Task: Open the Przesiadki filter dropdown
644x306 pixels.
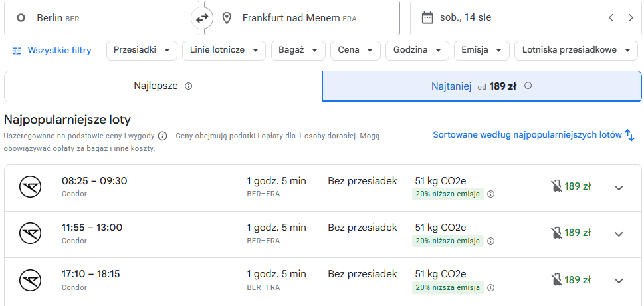Action: coord(142,50)
